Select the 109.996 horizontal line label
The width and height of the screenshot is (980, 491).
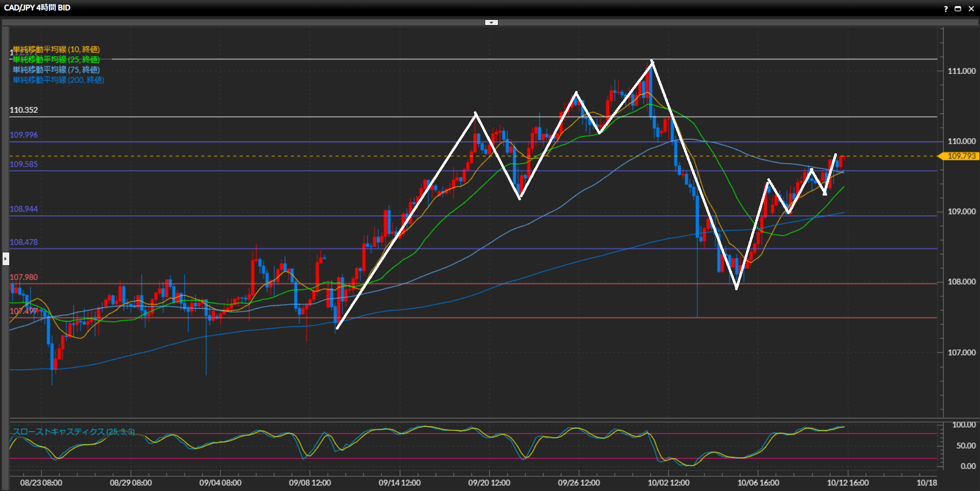point(24,135)
